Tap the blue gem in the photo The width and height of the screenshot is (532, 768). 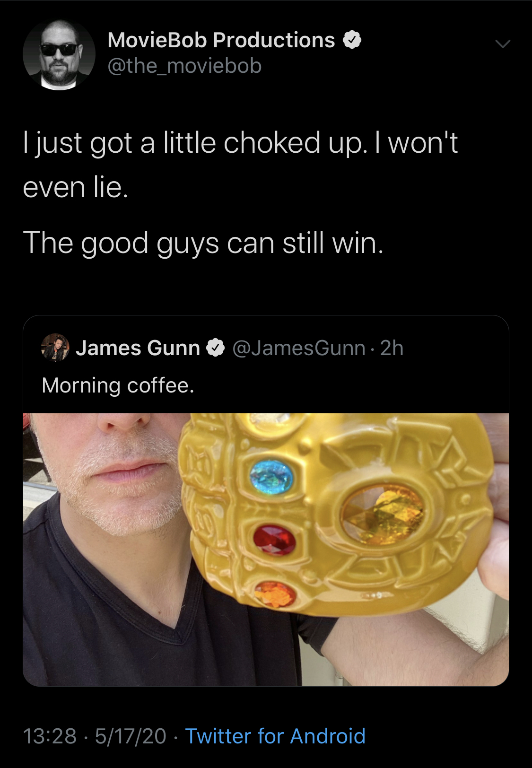pyautogui.click(x=271, y=477)
